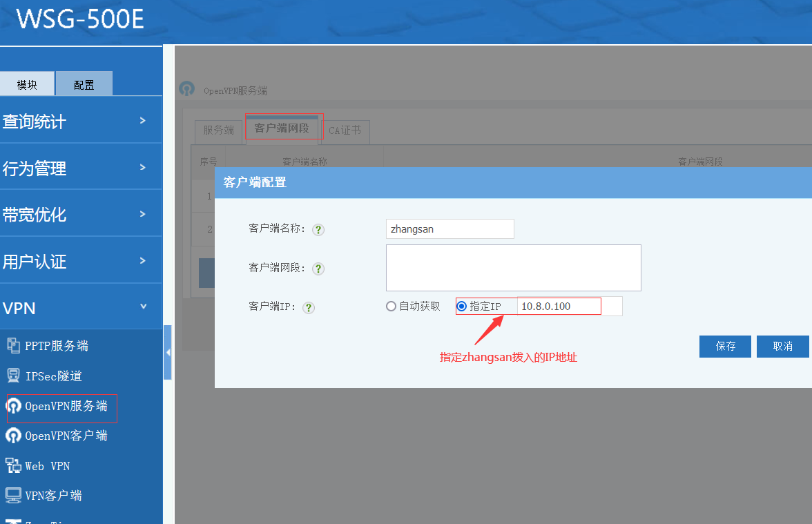Click the OpenVPN客户端 sidebar icon
This screenshot has width=812, height=524.
coord(13,436)
